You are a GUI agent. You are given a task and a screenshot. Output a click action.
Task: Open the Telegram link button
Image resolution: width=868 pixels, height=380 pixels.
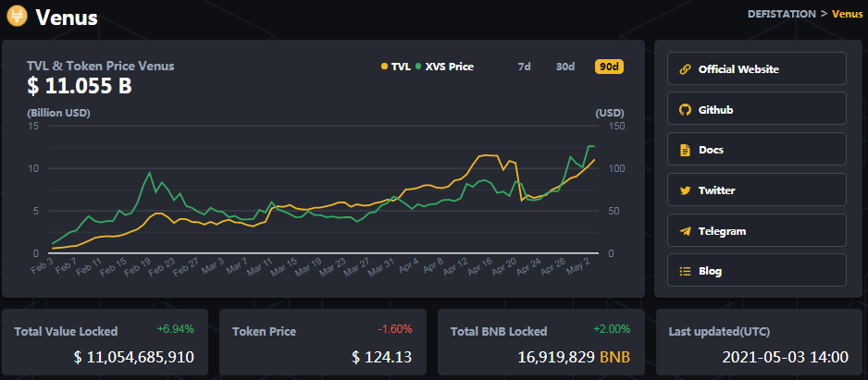pos(757,230)
